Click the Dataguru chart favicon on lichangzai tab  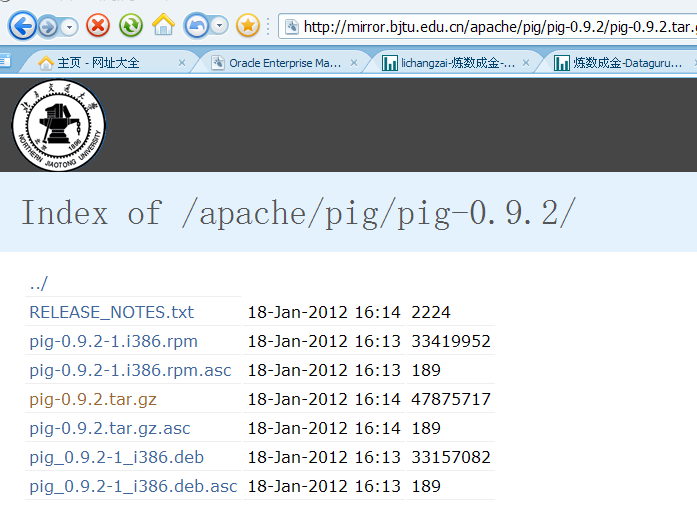coord(390,63)
